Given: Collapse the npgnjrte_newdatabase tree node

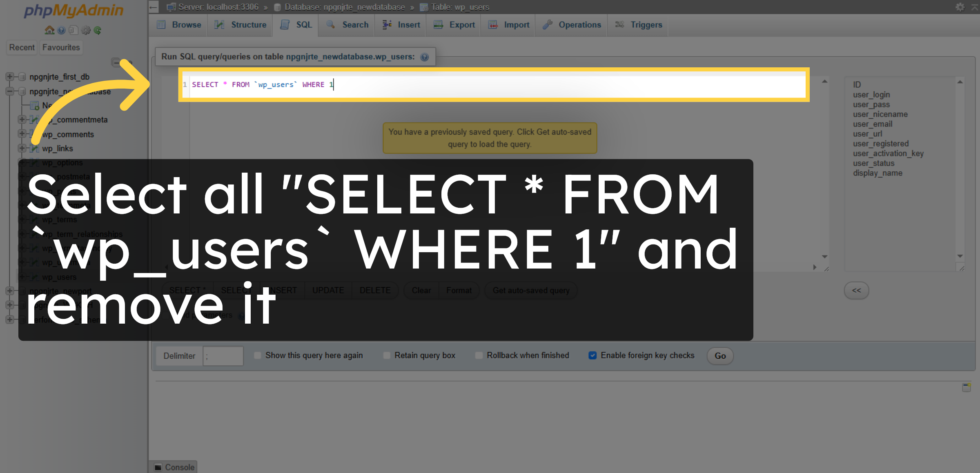Looking at the screenshot, I should tap(9, 91).
